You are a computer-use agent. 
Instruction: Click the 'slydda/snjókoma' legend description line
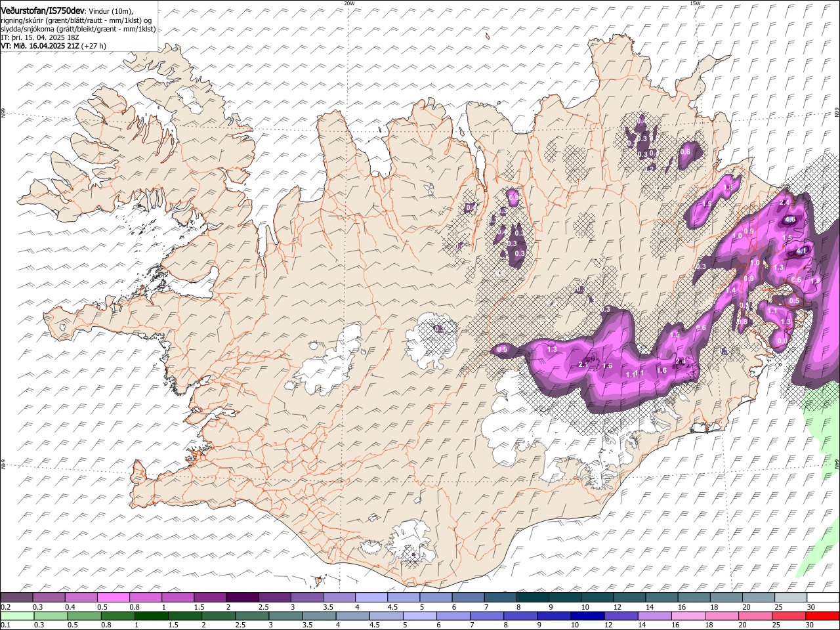click(79, 29)
